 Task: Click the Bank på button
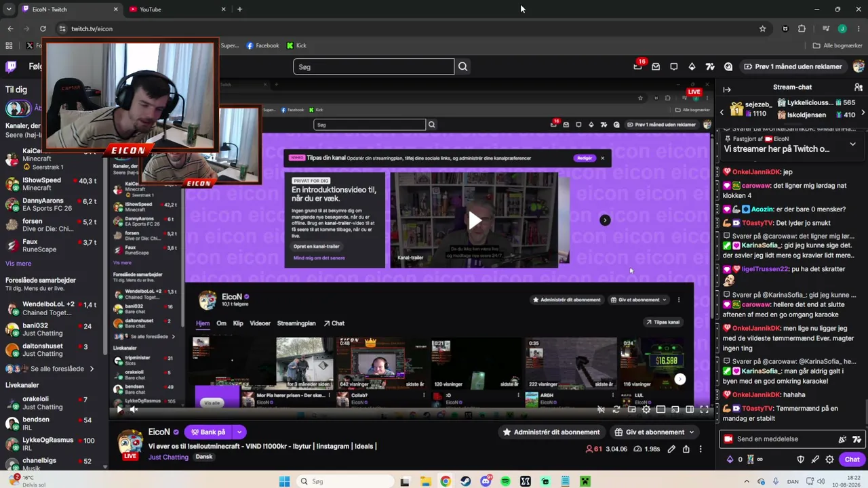pos(208,432)
